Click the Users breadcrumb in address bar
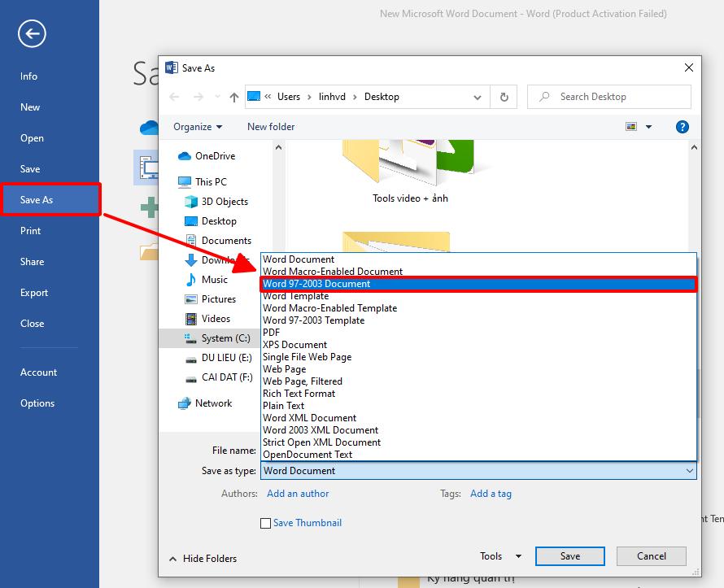 (289, 97)
